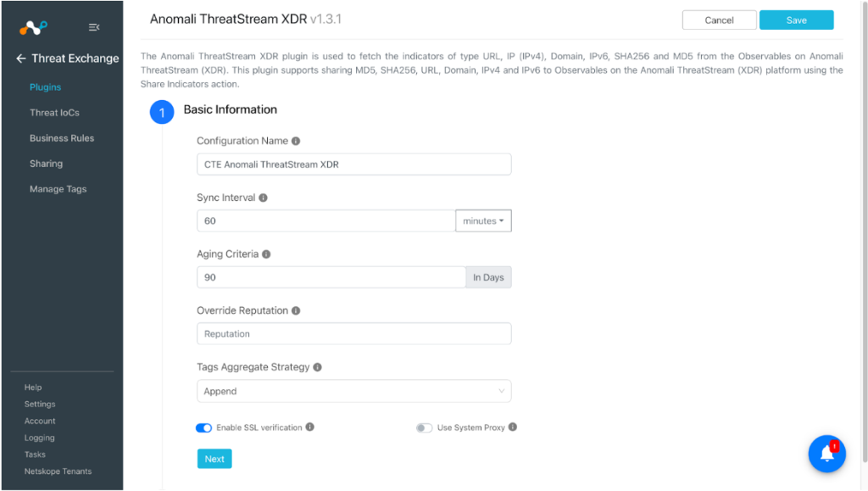Click the Configuration Name input field

tap(353, 164)
